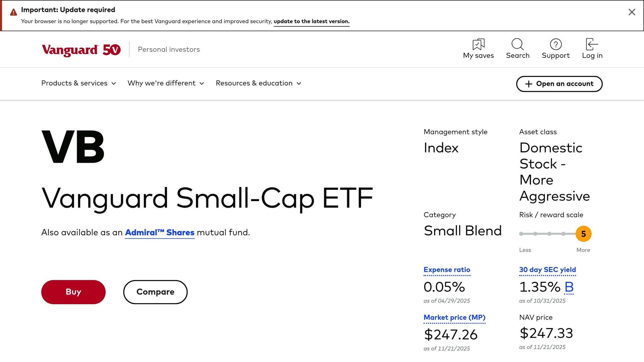Open the 30 day SEC yield definition
The image size is (644, 362).
tap(547, 270)
